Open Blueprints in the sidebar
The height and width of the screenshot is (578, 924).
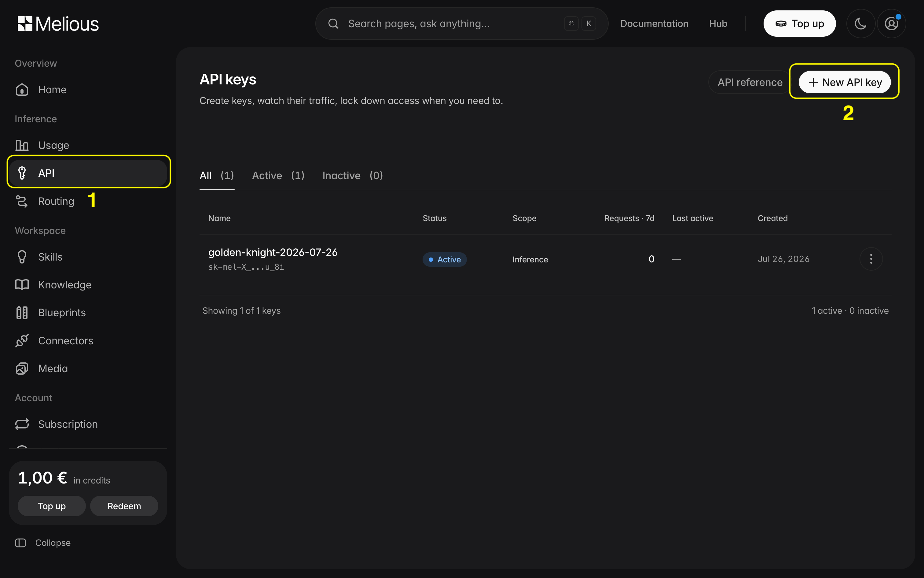point(88,313)
